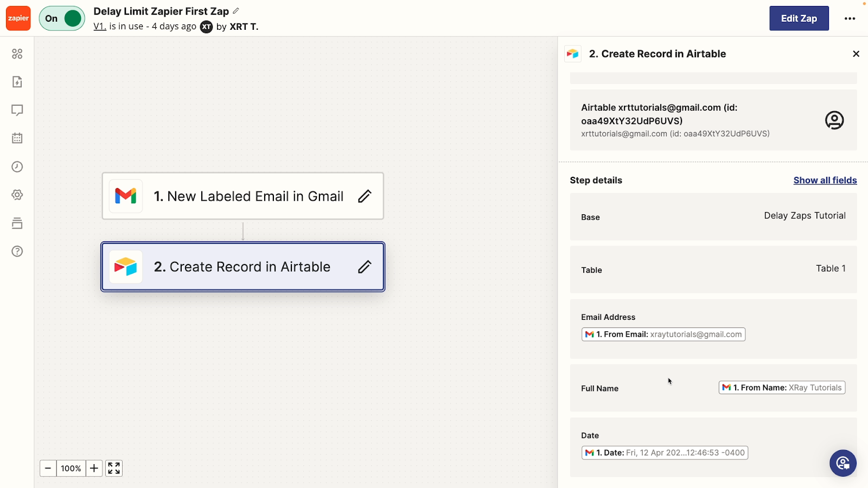The width and height of the screenshot is (868, 488).
Task: Click the 100% zoom level field
Action: tap(71, 468)
